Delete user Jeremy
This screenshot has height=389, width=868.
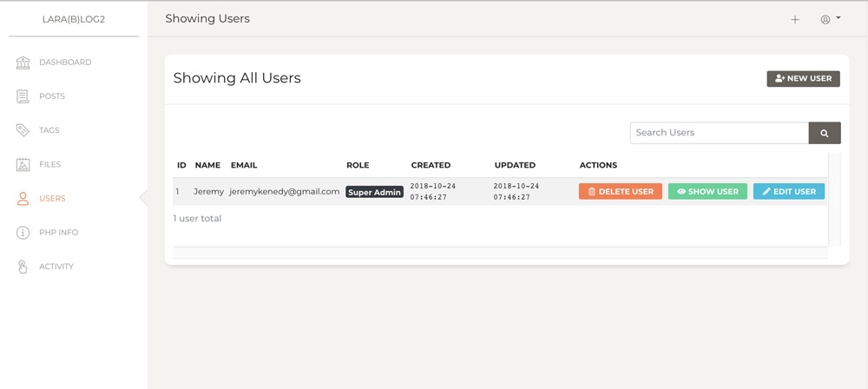coord(620,192)
